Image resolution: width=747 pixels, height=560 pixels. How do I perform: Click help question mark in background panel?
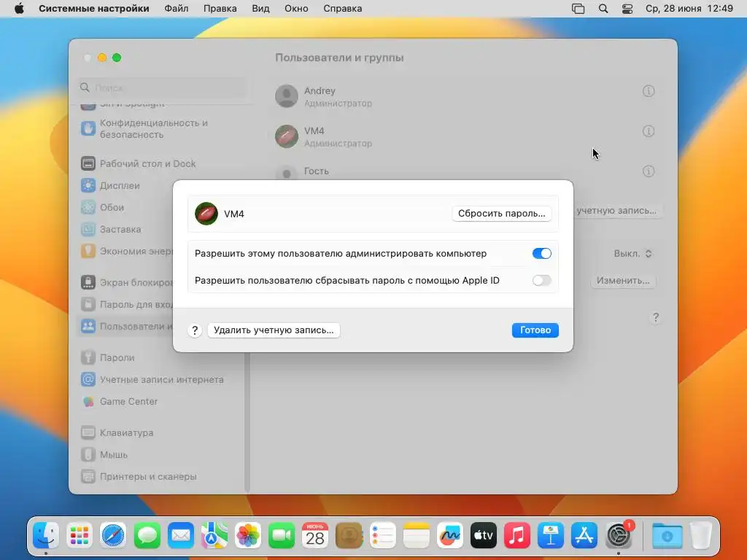pos(656,317)
